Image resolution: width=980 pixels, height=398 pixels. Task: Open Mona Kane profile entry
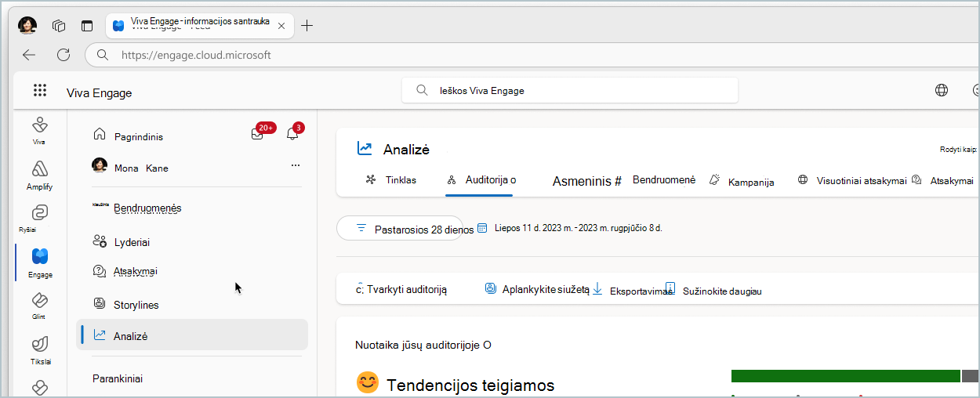pyautogui.click(x=131, y=167)
